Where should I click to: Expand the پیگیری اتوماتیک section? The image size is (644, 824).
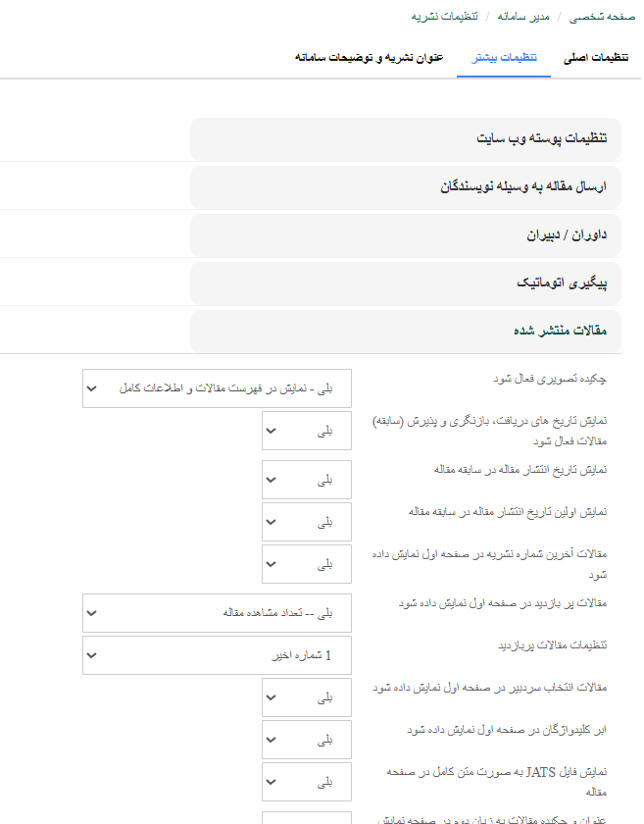point(406,283)
